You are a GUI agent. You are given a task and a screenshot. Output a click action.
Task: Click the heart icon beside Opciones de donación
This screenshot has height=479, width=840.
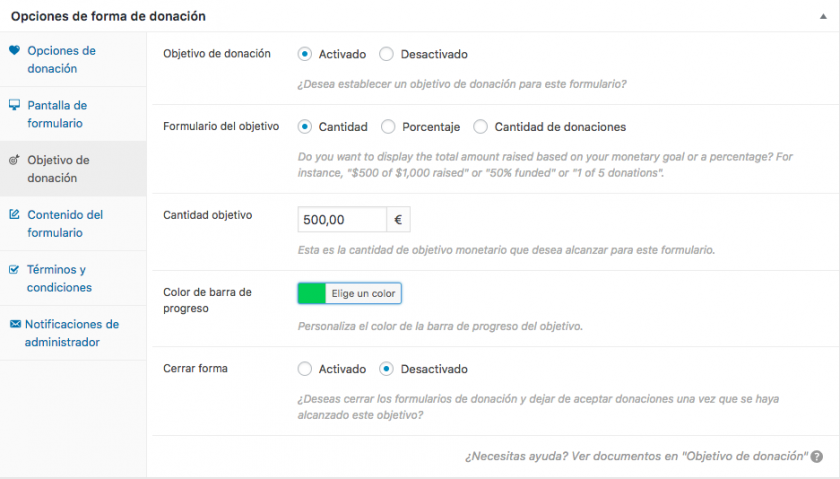14,51
